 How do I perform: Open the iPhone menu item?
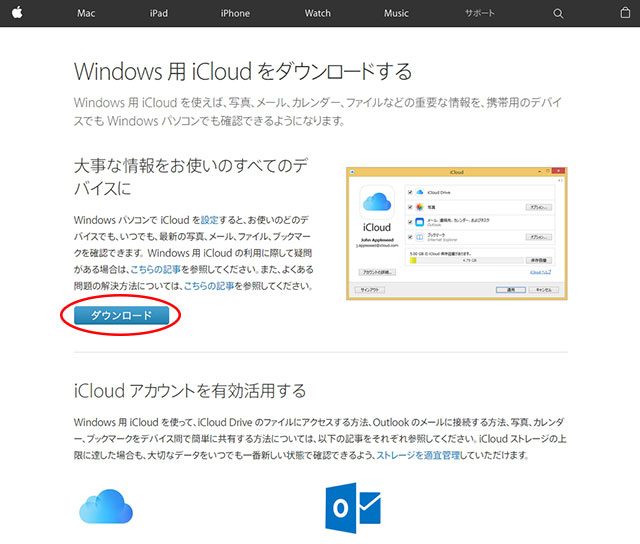pyautogui.click(x=235, y=13)
